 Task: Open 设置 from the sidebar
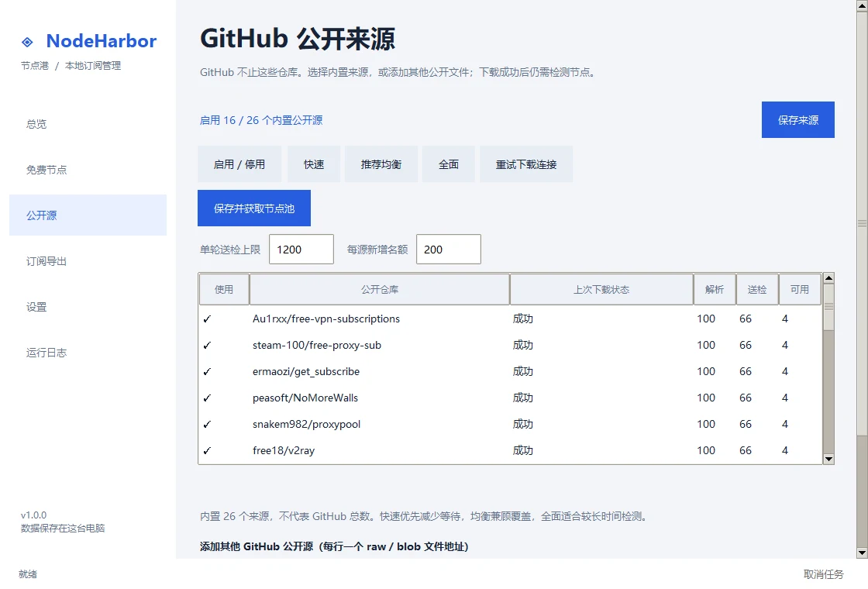click(88, 307)
